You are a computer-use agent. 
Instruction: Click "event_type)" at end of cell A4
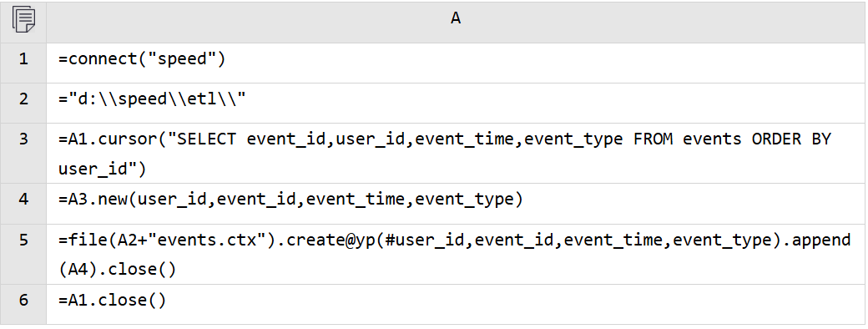[468, 200]
